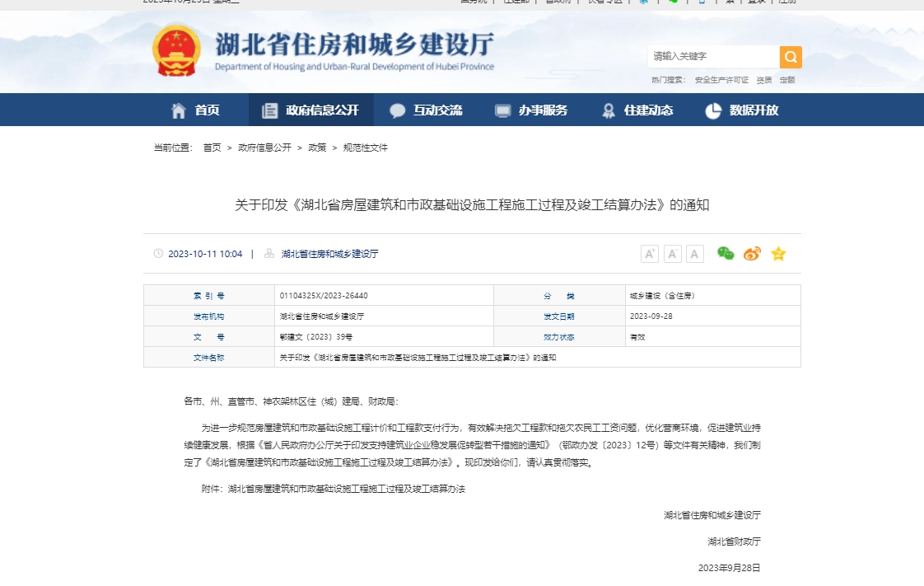
Task: Select the 发文日期 value 2023-09-28
Action: (651, 316)
